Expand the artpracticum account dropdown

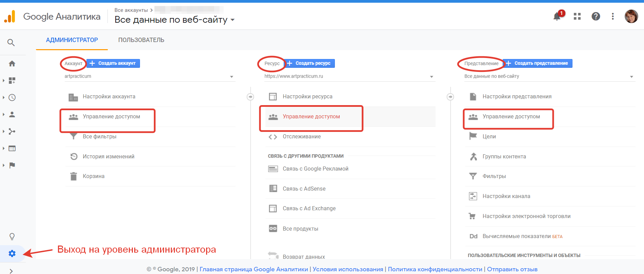coord(232,77)
